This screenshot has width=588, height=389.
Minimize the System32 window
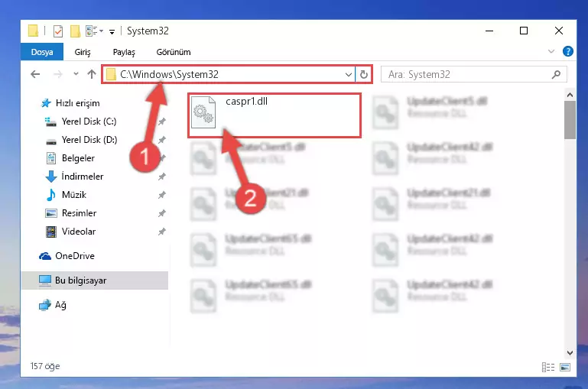[489, 31]
